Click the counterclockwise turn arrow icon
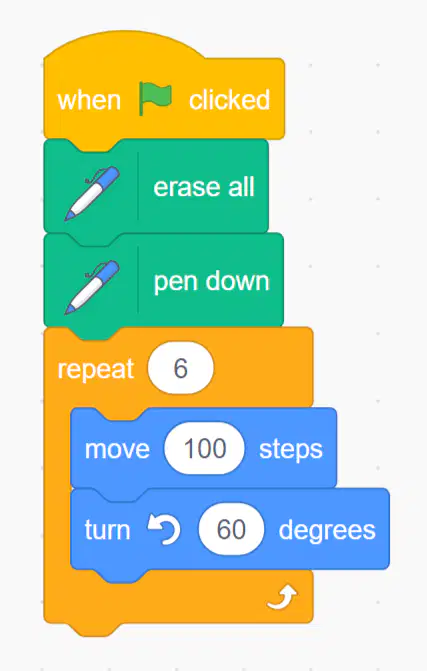 [164, 529]
